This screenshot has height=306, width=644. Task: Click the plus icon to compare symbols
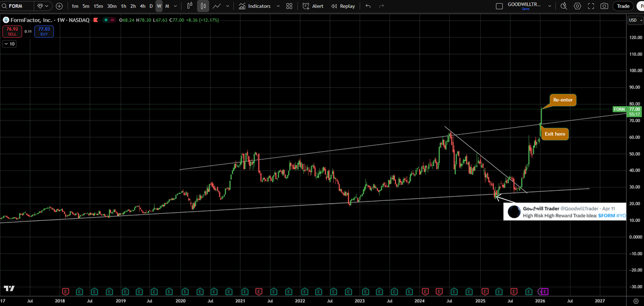tap(59, 6)
